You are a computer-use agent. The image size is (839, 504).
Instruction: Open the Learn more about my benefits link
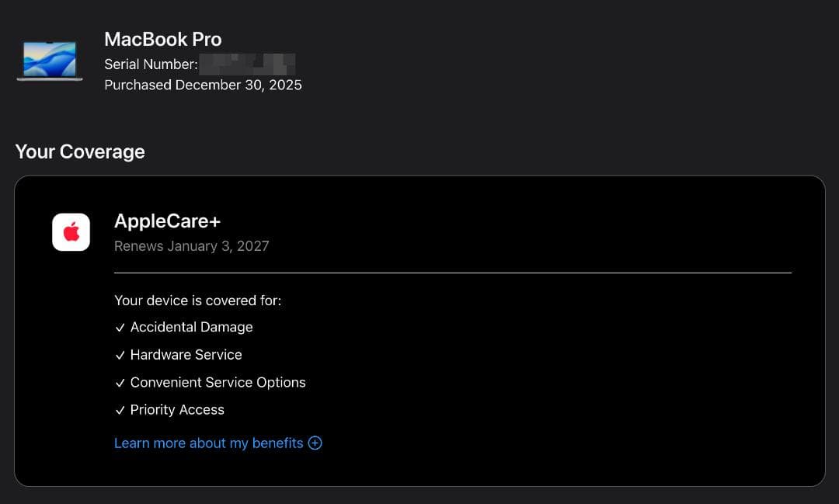(209, 443)
